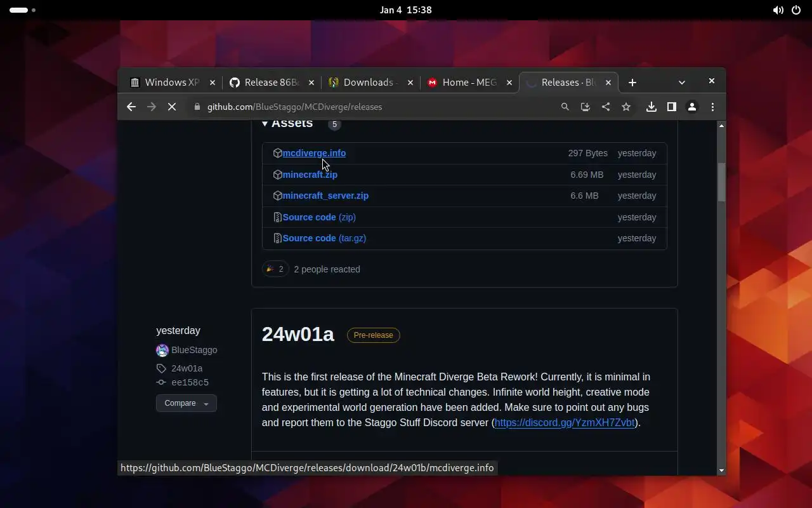Viewport: 812px width, 508px height.
Task: Select the Releases - BlueStaggo tab
Action: (x=568, y=83)
